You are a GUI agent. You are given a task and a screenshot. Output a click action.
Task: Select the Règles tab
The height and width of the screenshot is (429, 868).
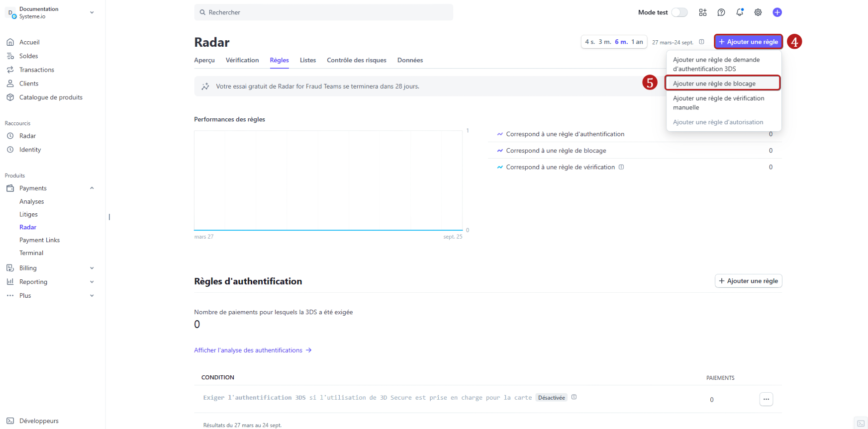(279, 60)
